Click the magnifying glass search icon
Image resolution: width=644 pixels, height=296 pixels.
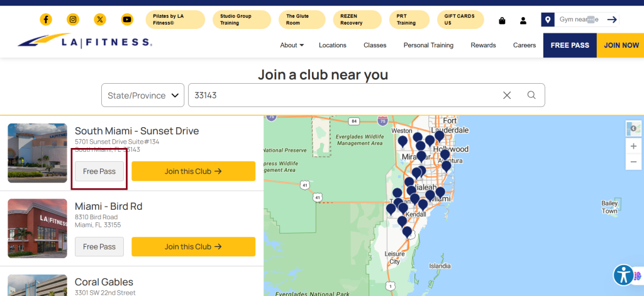pos(531,95)
